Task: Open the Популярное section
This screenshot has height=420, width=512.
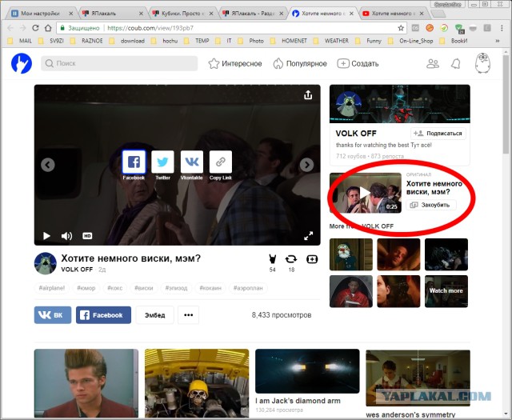Action: coord(300,63)
